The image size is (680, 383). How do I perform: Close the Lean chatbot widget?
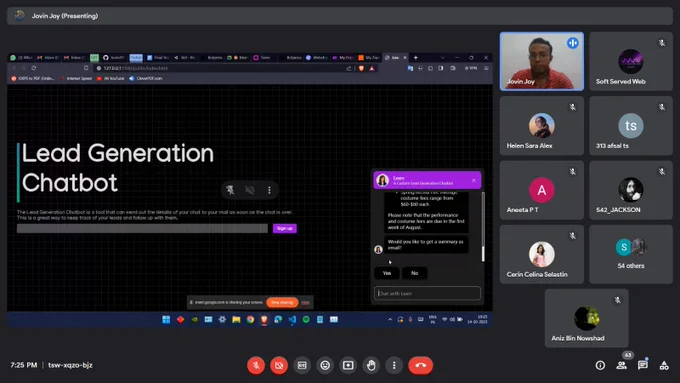pos(474,180)
